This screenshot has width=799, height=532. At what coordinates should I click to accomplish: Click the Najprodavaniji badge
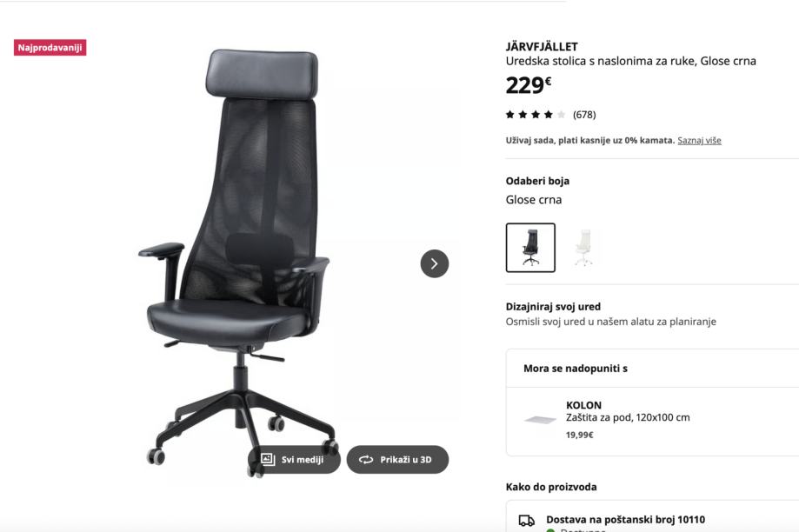tap(50, 48)
